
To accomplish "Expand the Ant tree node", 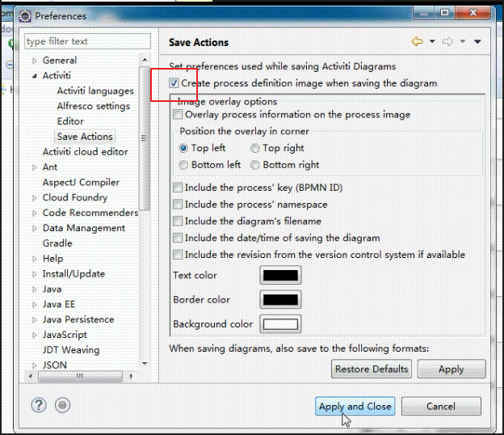I will coord(35,167).
